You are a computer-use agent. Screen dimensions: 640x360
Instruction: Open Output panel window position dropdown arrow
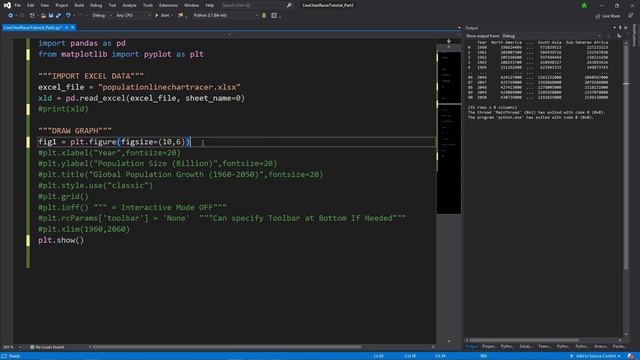pyautogui.click(x=614, y=28)
